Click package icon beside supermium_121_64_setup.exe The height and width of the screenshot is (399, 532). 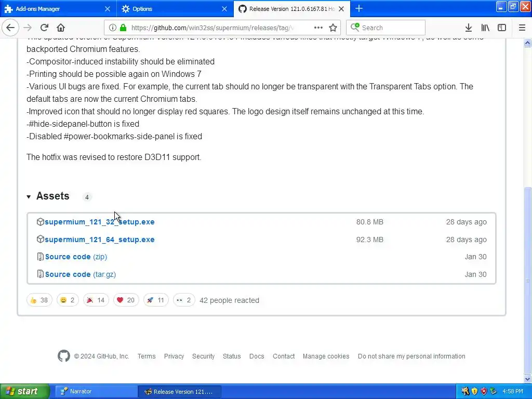click(41, 239)
